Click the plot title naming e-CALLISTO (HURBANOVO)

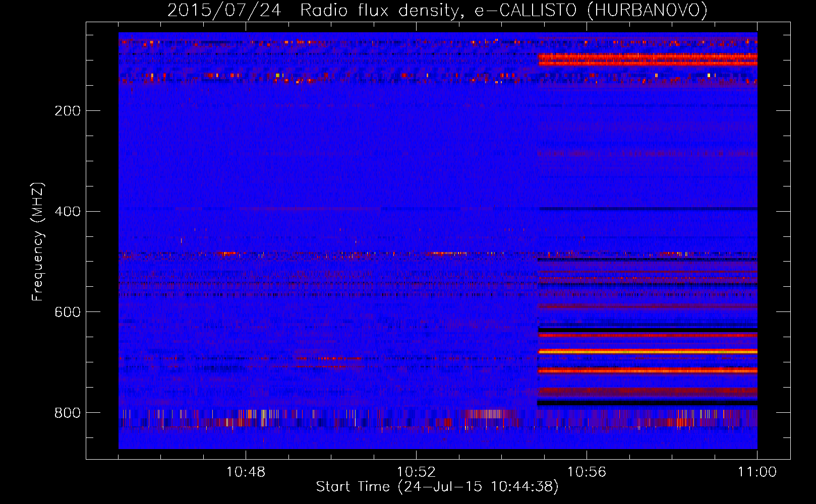(437, 11)
